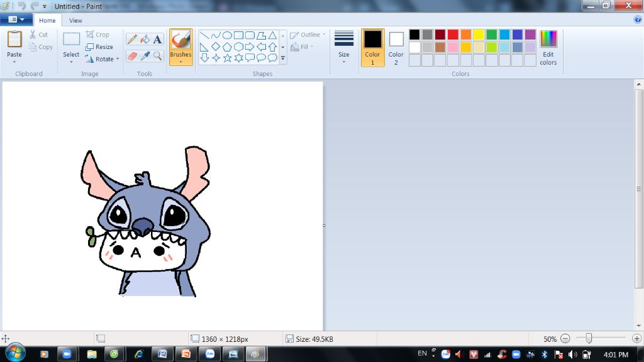Open the Customize Quick Access Toolbar arrow
Image resolution: width=644 pixels, height=362 pixels.
coord(45,6)
